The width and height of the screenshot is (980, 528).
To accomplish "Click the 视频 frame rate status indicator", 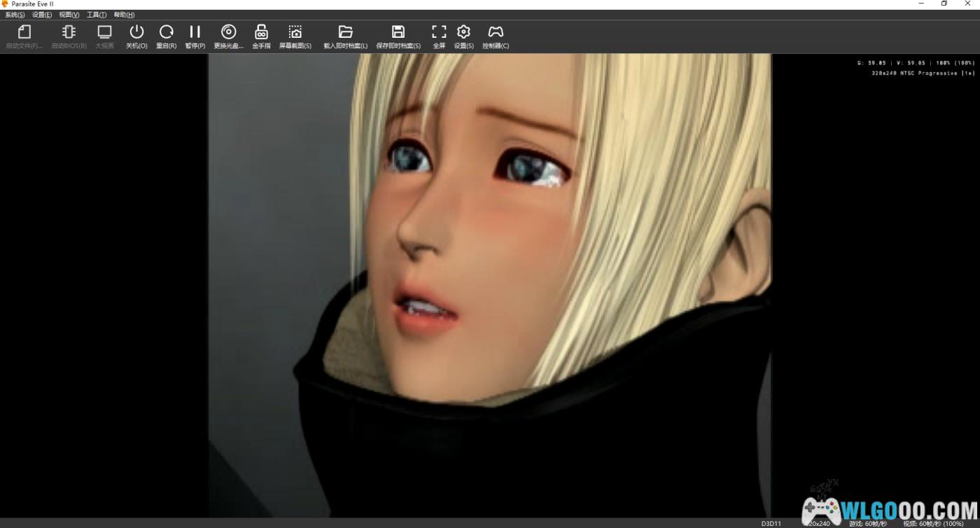I will 933,523.
